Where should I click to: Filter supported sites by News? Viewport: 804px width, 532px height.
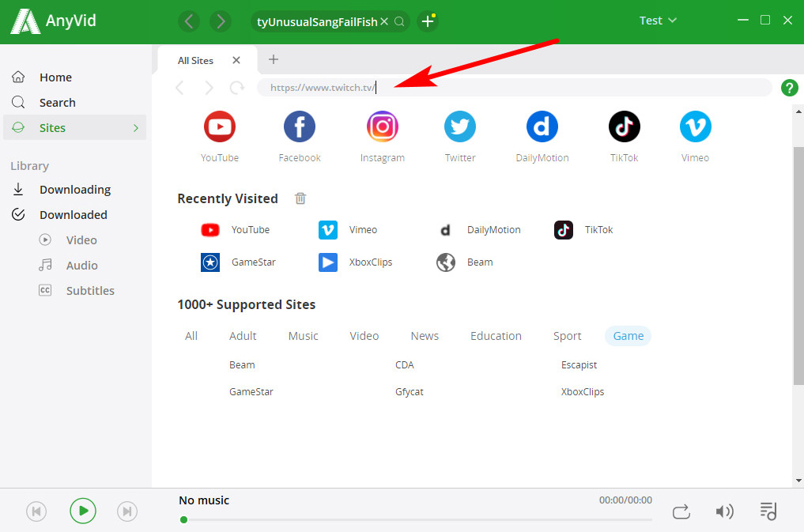pyautogui.click(x=425, y=336)
